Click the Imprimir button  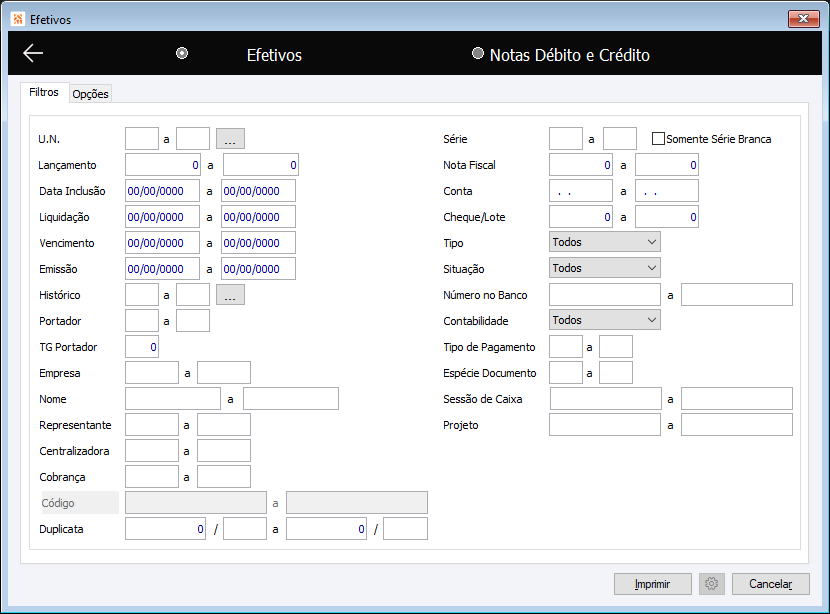(x=653, y=584)
